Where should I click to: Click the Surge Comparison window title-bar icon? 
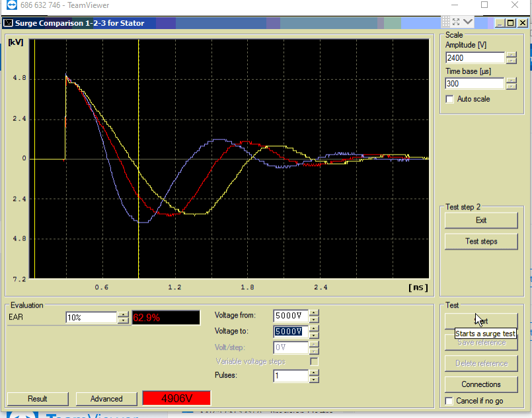pyautogui.click(x=8, y=23)
